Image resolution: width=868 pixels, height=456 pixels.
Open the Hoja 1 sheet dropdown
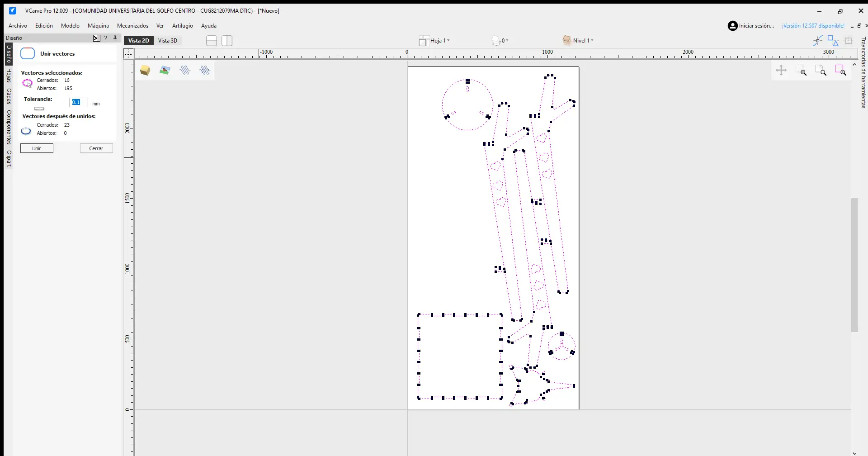(440, 41)
